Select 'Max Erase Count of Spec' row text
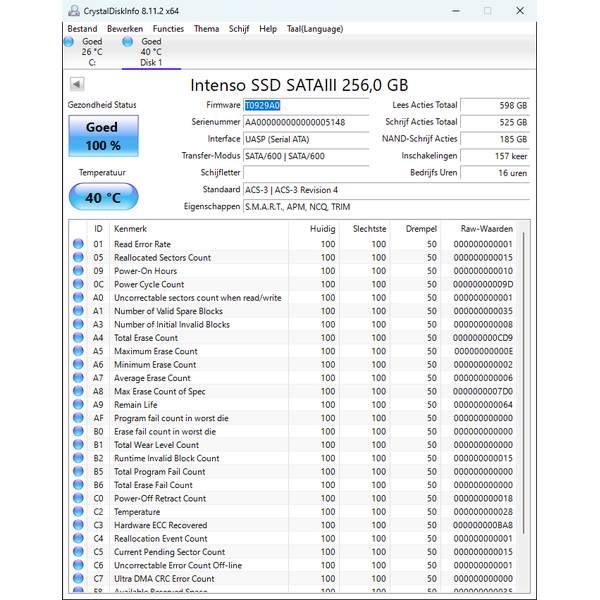The image size is (600, 600). (x=160, y=391)
